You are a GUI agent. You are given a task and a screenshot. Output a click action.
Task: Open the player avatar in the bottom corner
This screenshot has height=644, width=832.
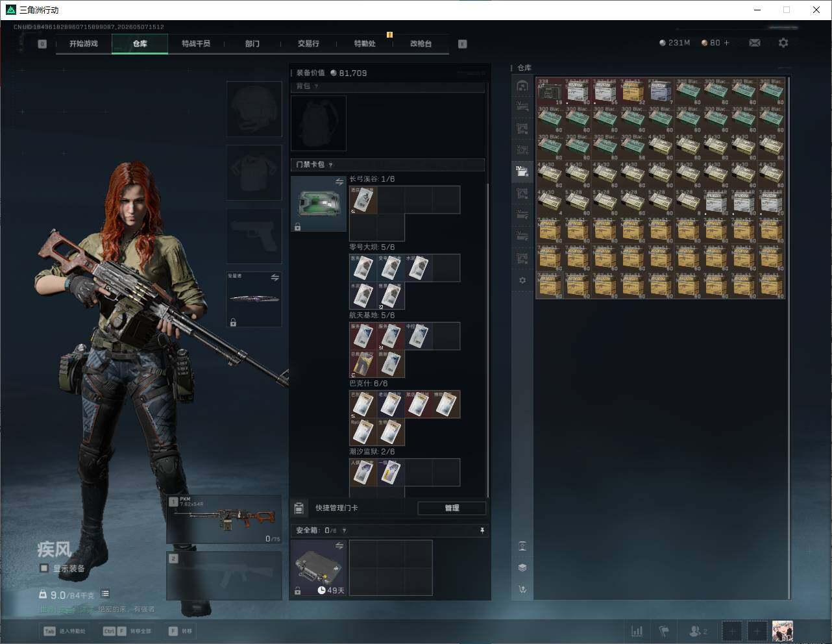783,631
